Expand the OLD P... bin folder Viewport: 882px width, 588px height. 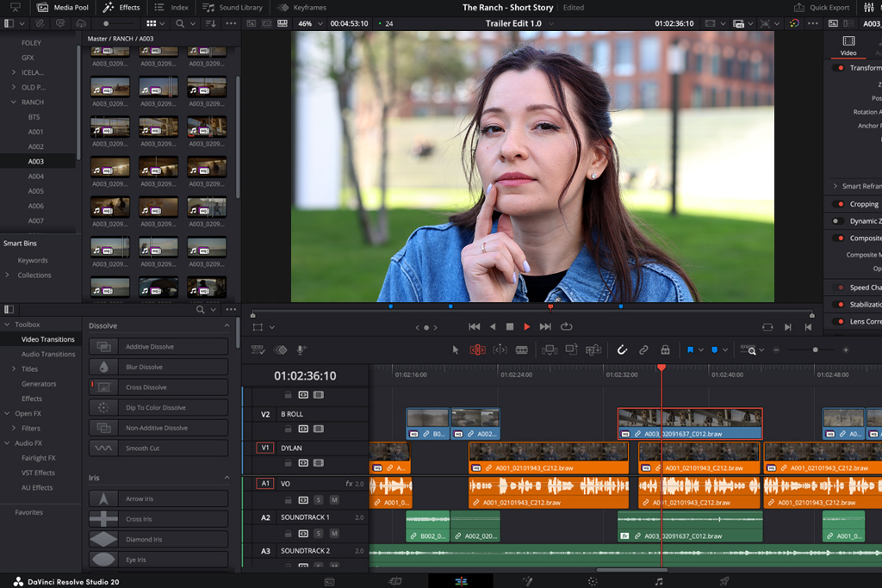[x=14, y=87]
